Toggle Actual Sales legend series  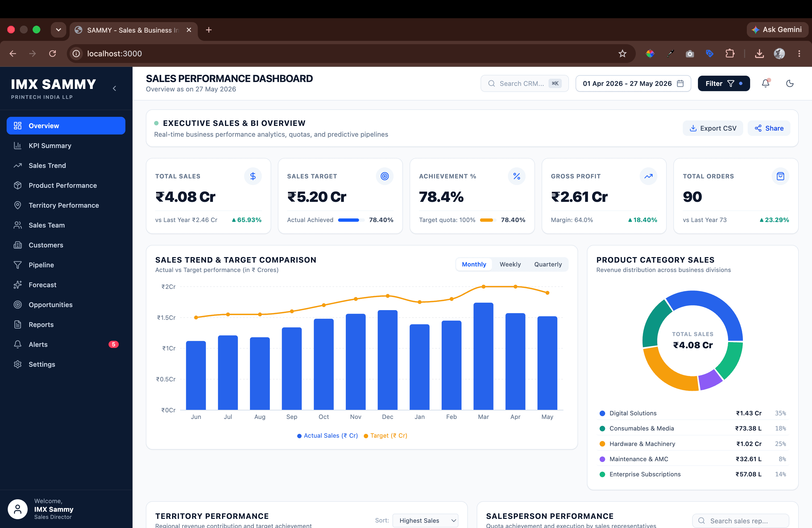pyautogui.click(x=328, y=435)
